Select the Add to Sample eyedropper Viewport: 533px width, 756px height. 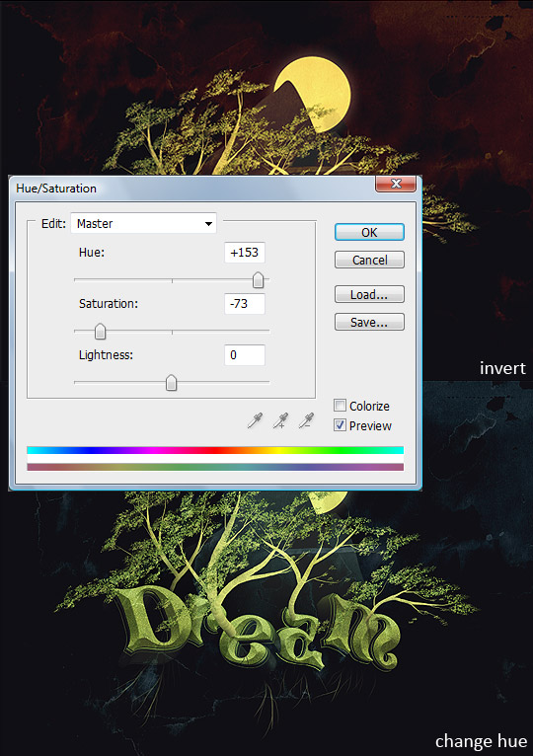click(280, 420)
